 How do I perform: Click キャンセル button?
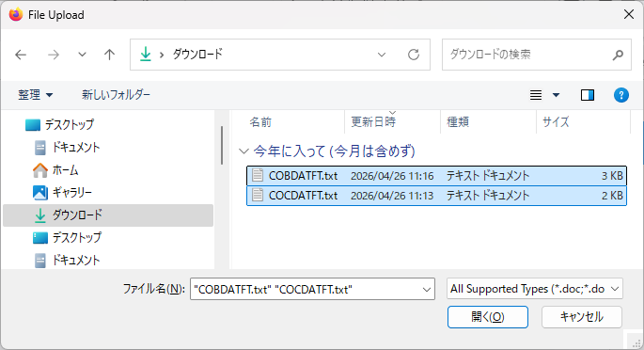(582, 317)
